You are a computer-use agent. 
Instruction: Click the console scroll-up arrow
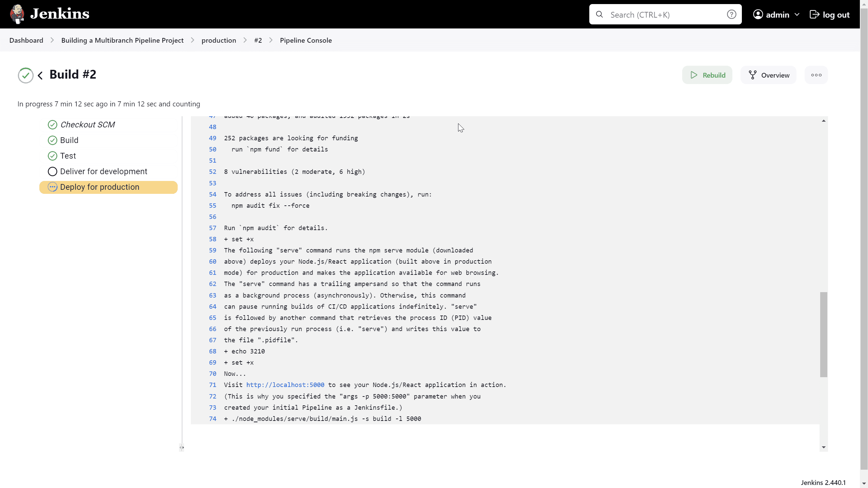(x=823, y=121)
